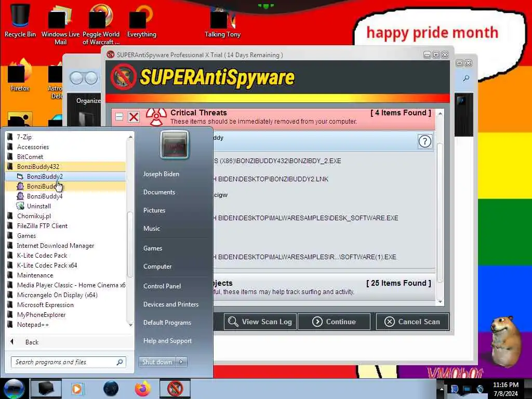Screen dimensions: 532x399
Task: Expand the K-Lite Codec Pack x64 folder
Action: (65, 265)
